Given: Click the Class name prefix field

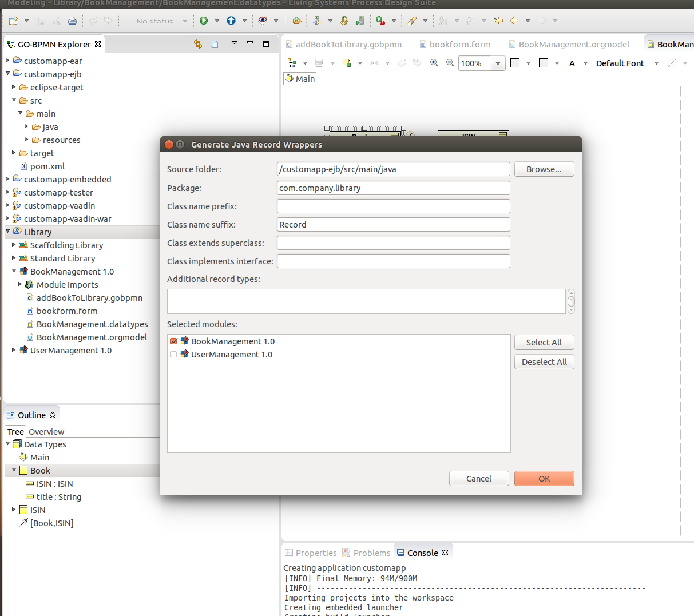Looking at the screenshot, I should pyautogui.click(x=394, y=206).
